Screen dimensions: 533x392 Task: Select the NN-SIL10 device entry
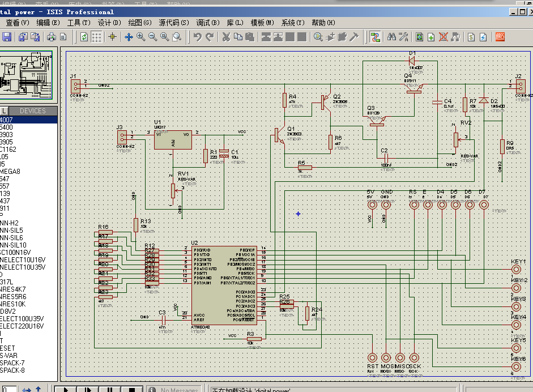(28, 245)
